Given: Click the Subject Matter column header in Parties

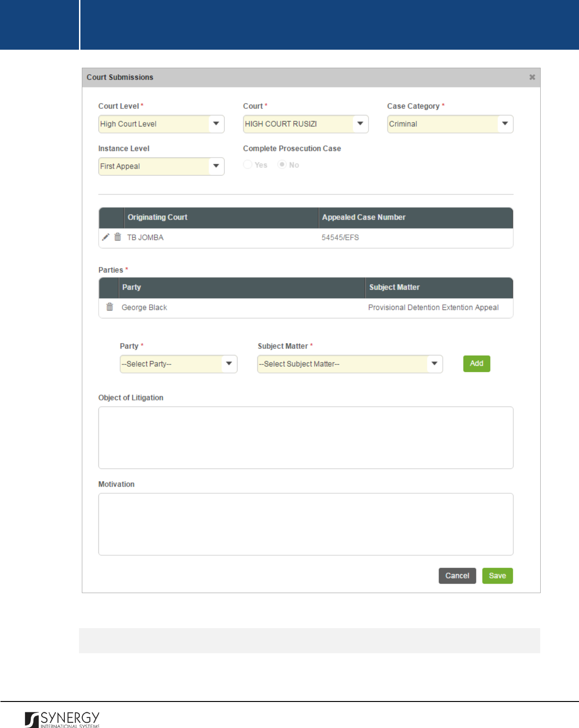Looking at the screenshot, I should pyautogui.click(x=439, y=287).
